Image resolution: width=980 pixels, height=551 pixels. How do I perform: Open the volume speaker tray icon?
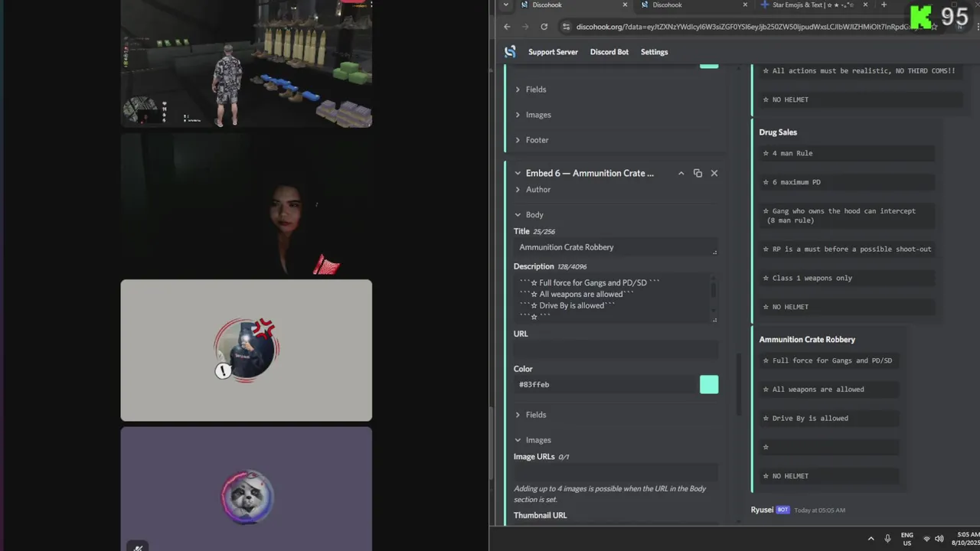coord(939,539)
